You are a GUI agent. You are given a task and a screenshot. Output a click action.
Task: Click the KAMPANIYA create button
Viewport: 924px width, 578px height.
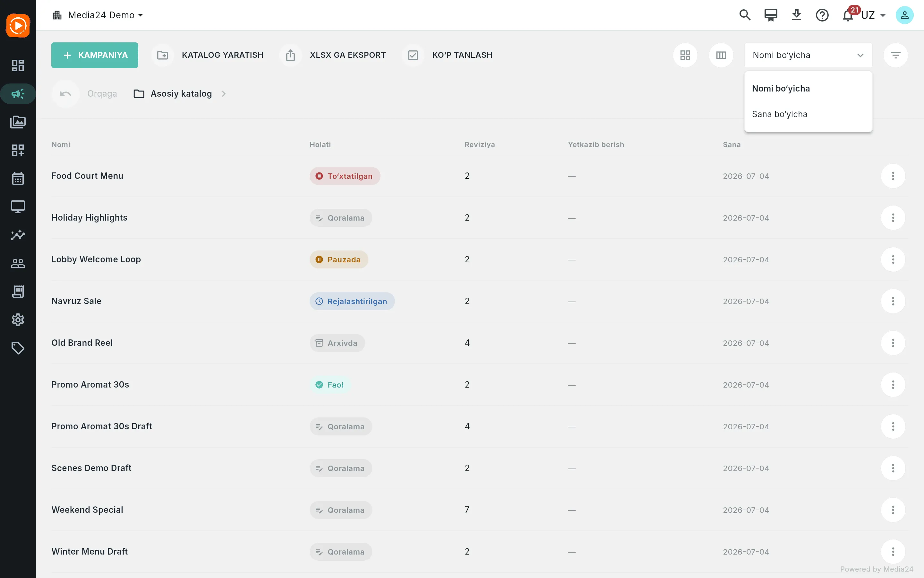tap(95, 55)
